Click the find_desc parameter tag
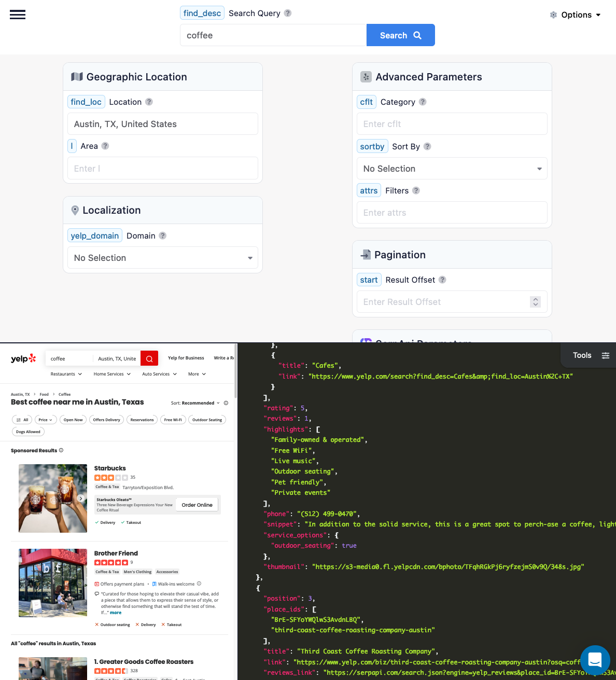The height and width of the screenshot is (680, 616). point(202,13)
